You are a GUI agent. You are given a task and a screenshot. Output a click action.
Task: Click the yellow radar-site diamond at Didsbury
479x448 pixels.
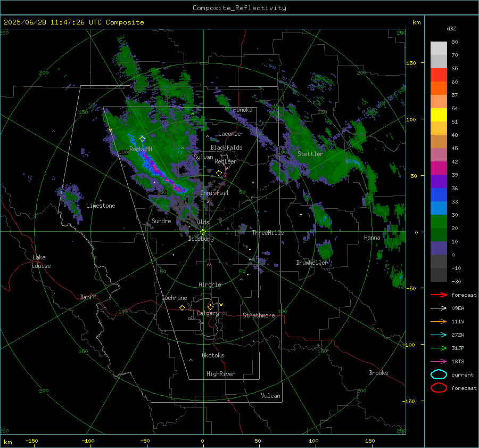click(203, 232)
